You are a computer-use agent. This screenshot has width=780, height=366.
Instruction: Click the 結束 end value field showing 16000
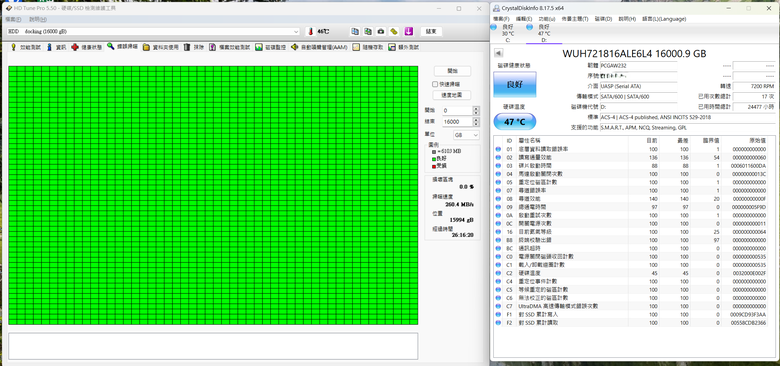[457, 122]
